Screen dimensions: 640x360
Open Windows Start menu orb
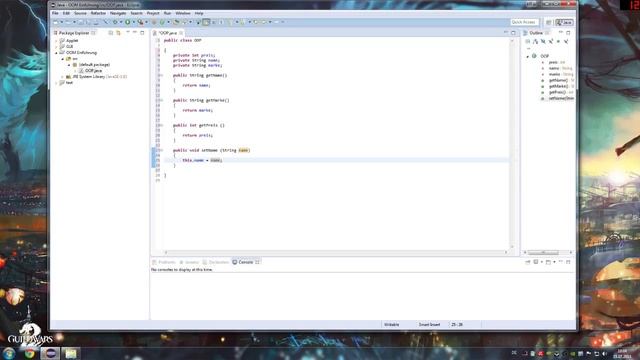pyautogui.click(x=9, y=353)
